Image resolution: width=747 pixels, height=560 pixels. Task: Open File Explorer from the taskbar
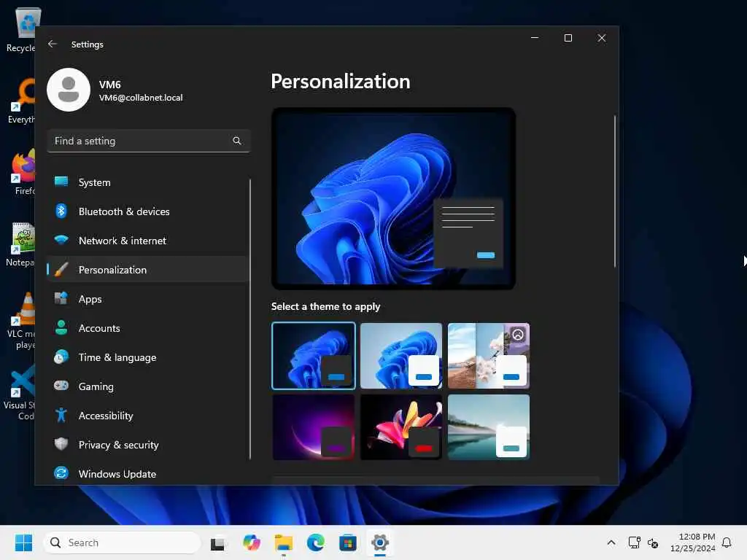tap(284, 542)
